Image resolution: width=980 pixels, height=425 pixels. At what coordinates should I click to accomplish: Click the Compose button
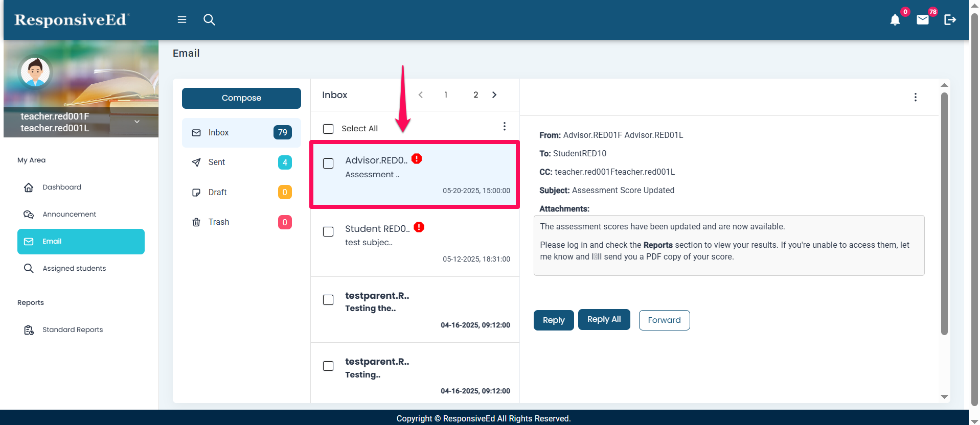241,98
